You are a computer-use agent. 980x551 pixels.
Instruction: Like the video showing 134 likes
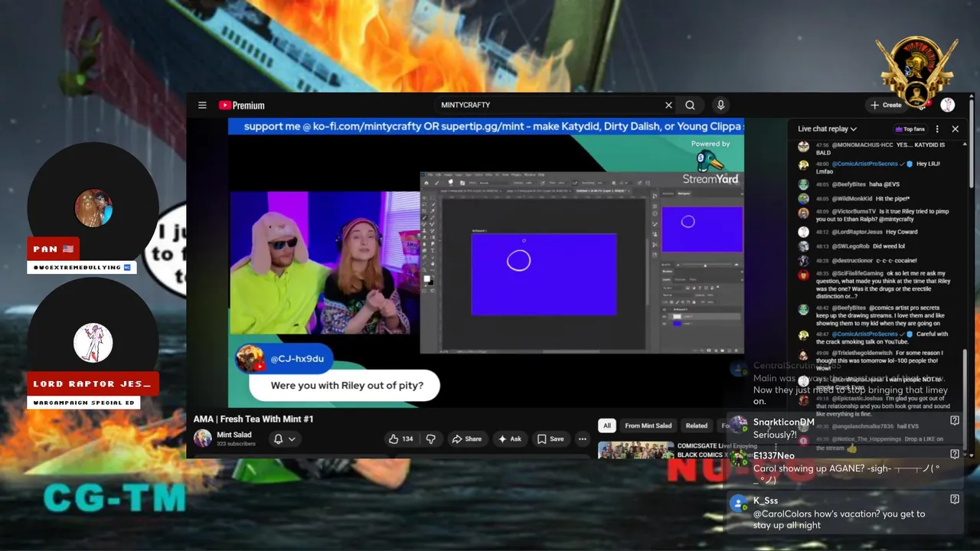point(401,439)
